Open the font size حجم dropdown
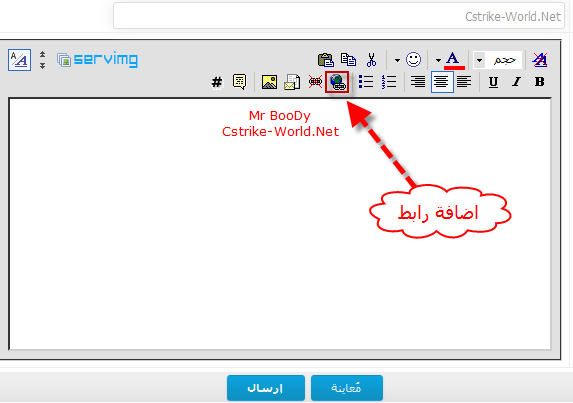The height and width of the screenshot is (403, 573). 497,60
